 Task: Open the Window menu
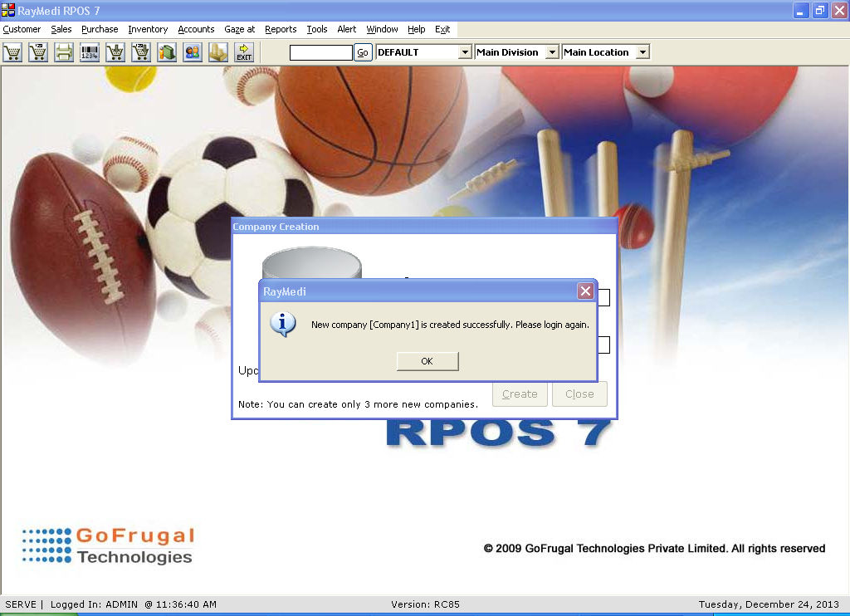pos(382,29)
